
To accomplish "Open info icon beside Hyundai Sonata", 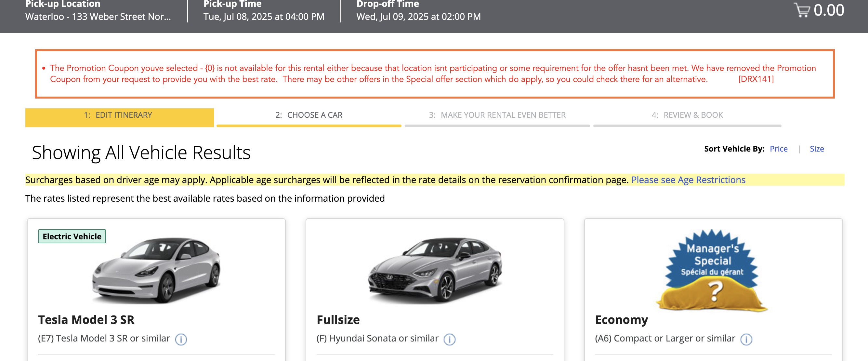I will (x=449, y=339).
